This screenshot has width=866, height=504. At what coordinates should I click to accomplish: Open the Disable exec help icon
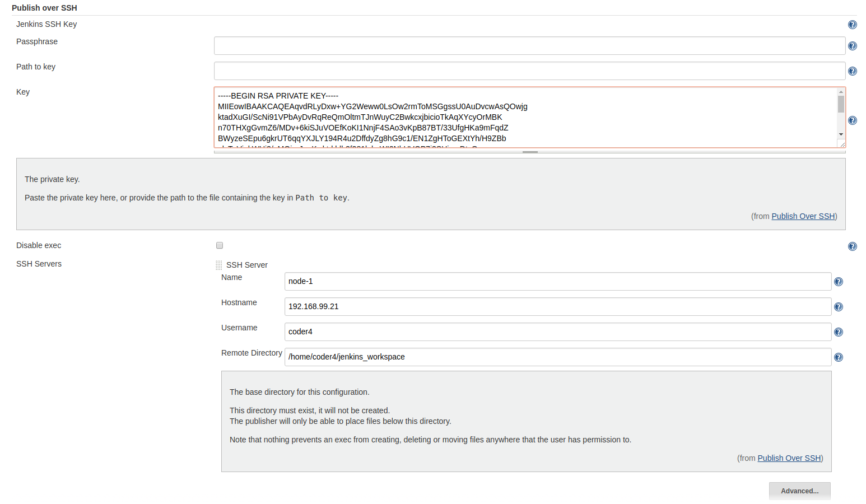coord(852,246)
